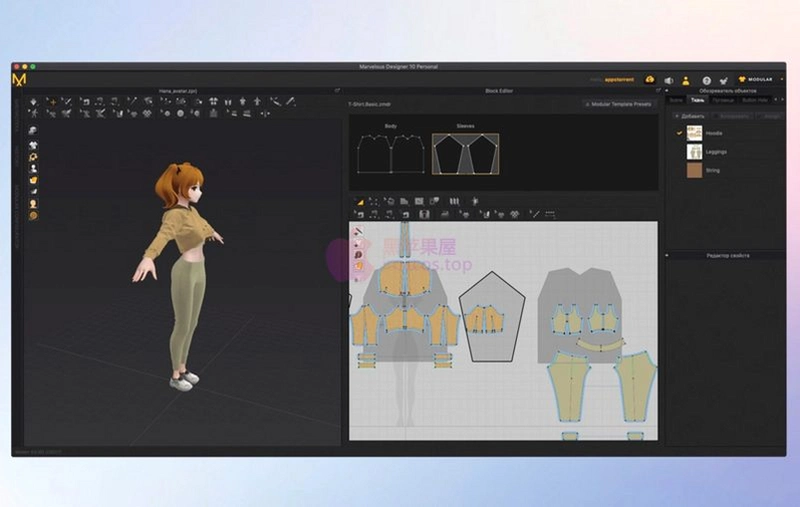Viewport: 800px width, 507px height.
Task: Click the triple vertical bars icon in the 2D toolbar
Action: pyautogui.click(x=454, y=202)
